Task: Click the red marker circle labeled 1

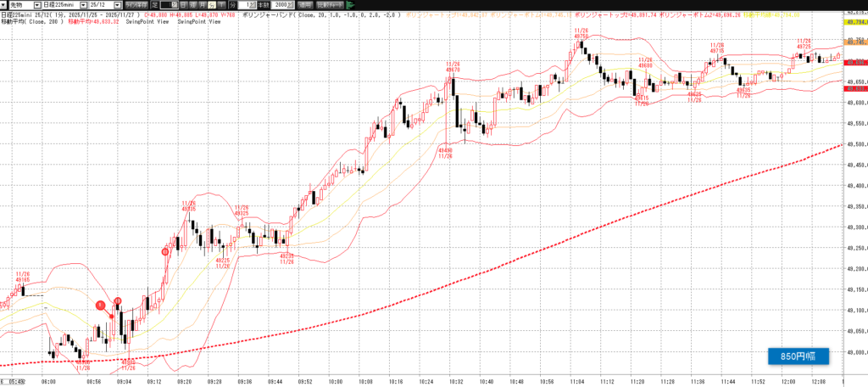Action: point(100,304)
